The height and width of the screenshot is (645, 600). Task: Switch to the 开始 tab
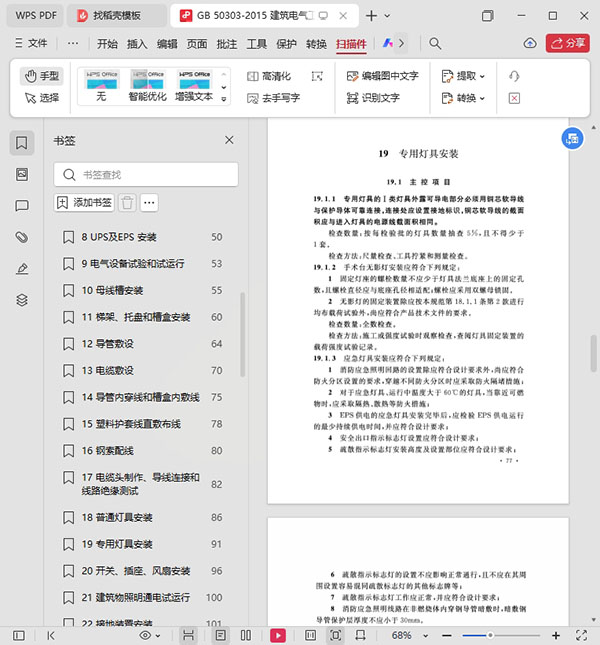(x=107, y=44)
